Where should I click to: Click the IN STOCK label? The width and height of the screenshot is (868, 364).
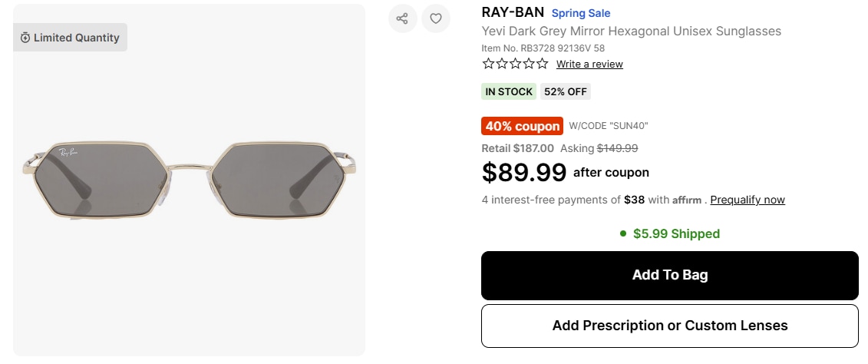(x=509, y=91)
